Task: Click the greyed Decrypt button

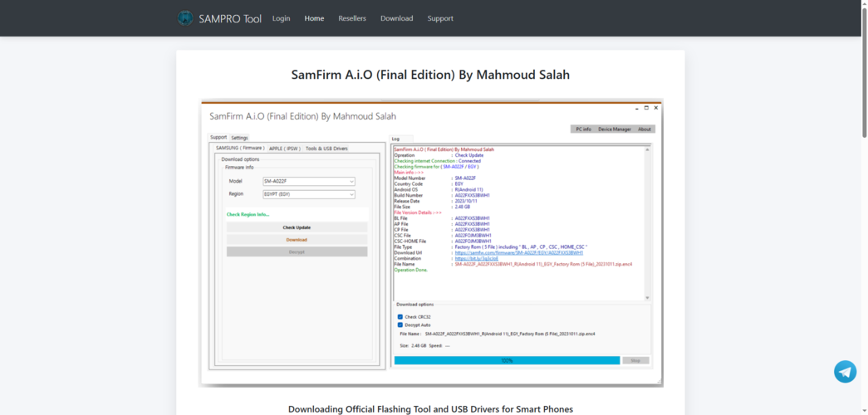Action: [x=297, y=251]
